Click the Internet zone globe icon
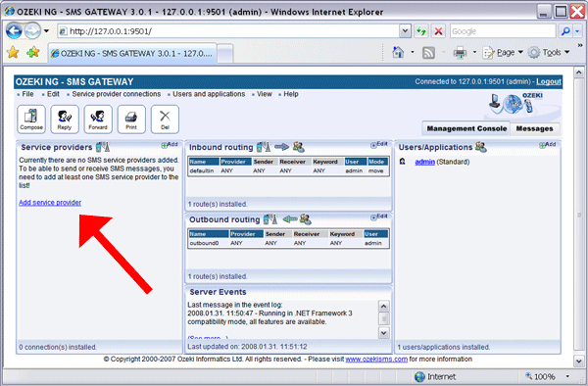Viewport: 588px width, 386px height. click(419, 376)
